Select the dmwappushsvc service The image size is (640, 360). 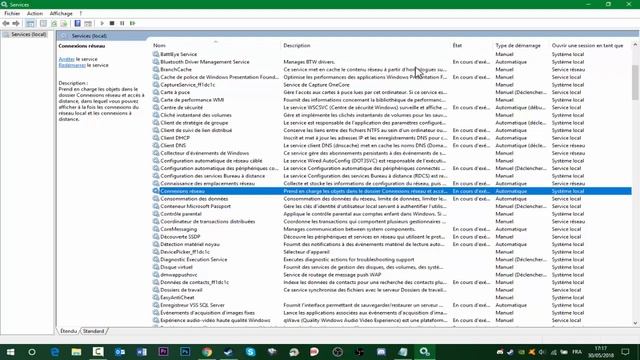click(x=392, y=275)
